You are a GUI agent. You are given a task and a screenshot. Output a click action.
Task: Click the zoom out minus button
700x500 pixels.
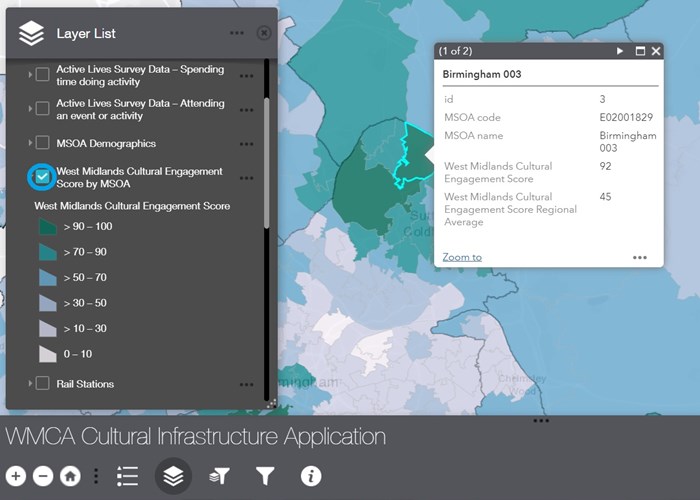click(x=43, y=477)
